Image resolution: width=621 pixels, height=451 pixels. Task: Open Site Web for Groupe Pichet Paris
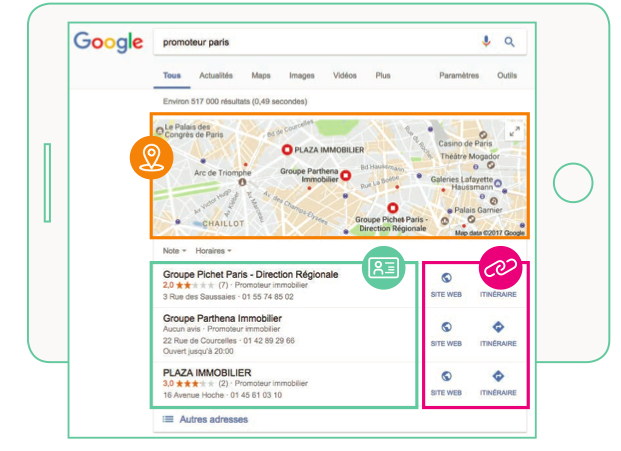click(x=446, y=283)
